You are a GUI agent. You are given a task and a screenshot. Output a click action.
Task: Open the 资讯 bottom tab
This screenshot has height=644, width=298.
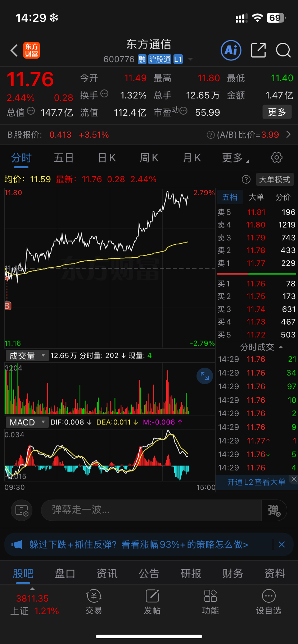(107, 574)
